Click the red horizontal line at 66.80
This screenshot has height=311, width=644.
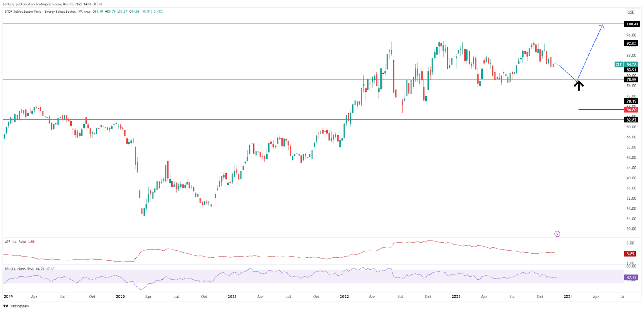600,109
